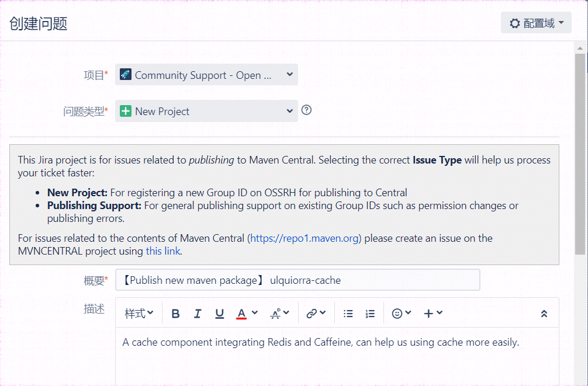This screenshot has height=386, width=588.
Task: Insert a bulleted list
Action: click(x=348, y=314)
